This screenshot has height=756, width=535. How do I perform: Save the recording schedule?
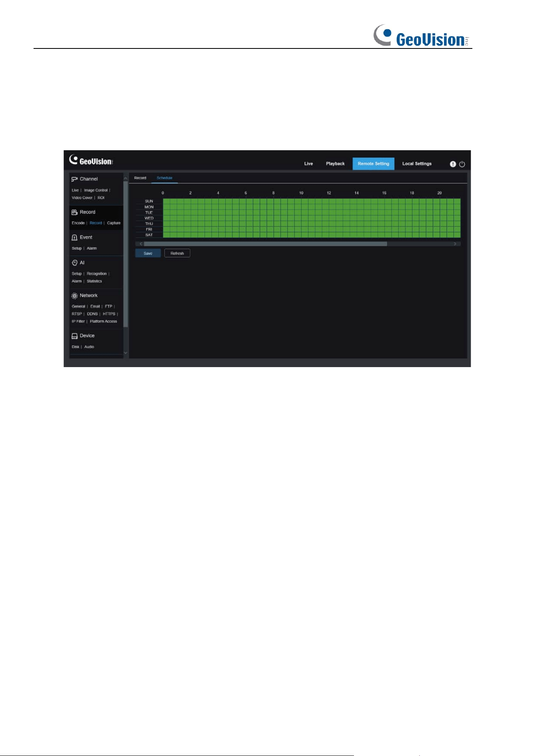[148, 253]
